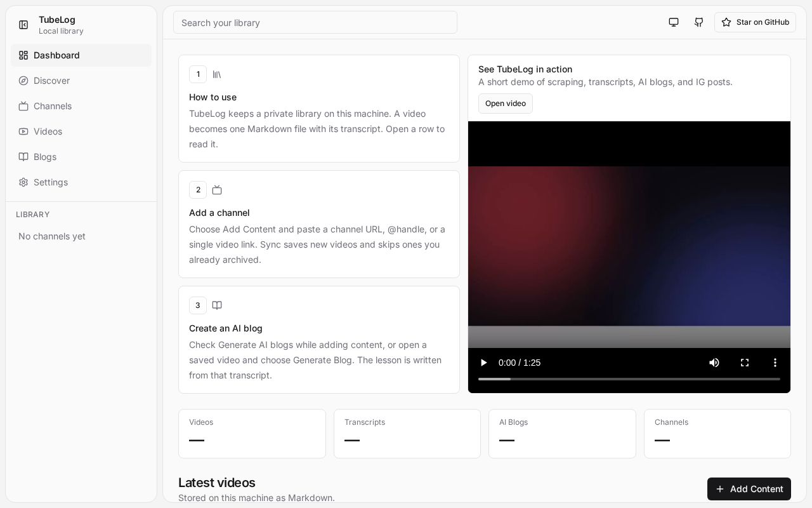Click the Channels stat card
The height and width of the screenshot is (508, 812).
[717, 434]
